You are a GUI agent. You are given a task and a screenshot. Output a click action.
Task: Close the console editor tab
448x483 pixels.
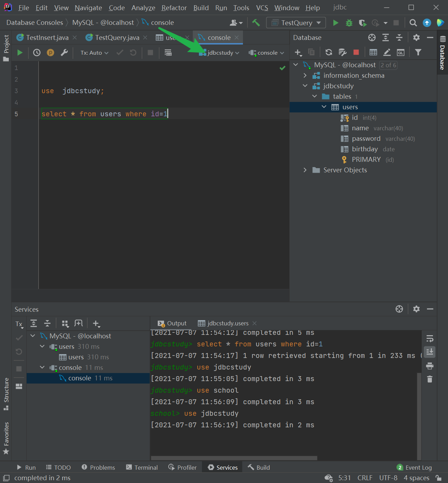pos(237,37)
